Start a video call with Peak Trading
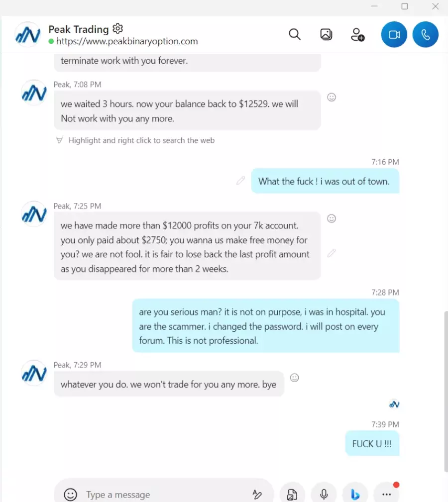This screenshot has width=448, height=502. coord(394,34)
